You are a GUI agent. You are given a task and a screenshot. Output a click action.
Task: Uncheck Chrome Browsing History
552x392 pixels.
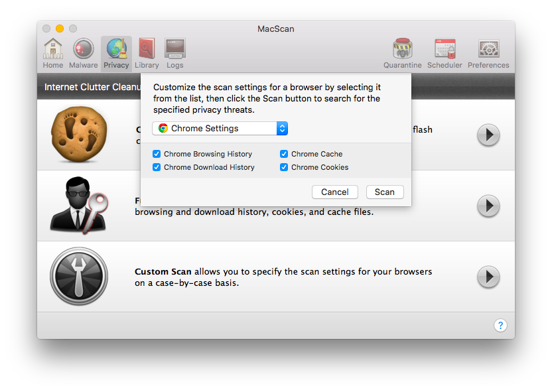157,154
